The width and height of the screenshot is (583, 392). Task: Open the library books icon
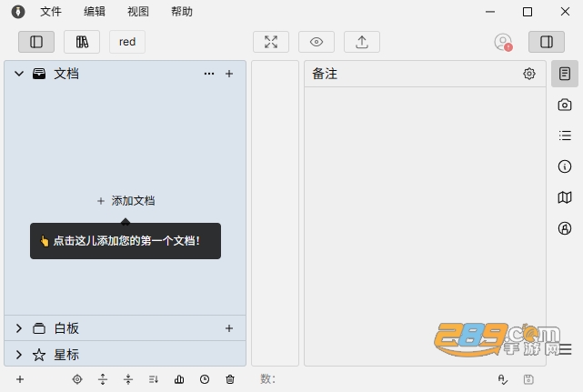(82, 42)
